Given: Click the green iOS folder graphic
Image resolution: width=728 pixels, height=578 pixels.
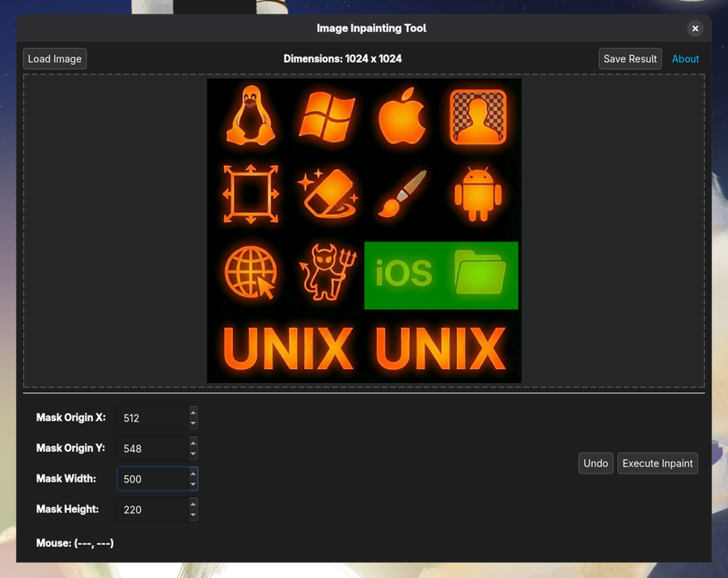Looking at the screenshot, I should [x=441, y=275].
